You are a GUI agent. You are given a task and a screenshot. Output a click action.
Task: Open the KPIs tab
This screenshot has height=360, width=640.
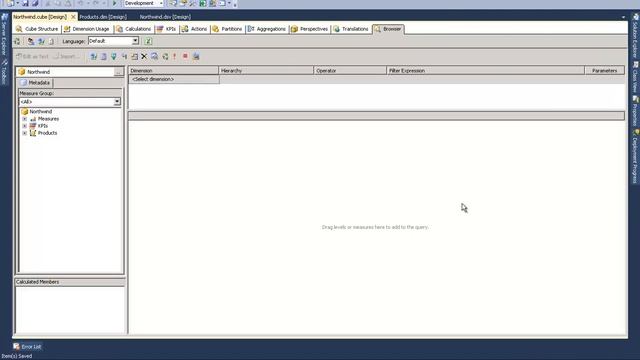166,29
